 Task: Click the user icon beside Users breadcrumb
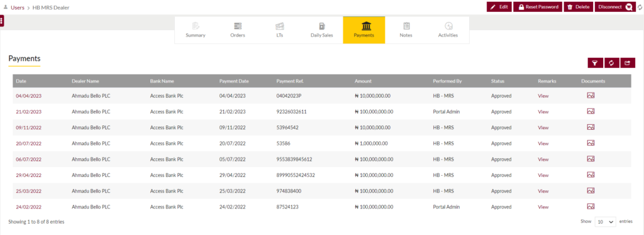5,7
